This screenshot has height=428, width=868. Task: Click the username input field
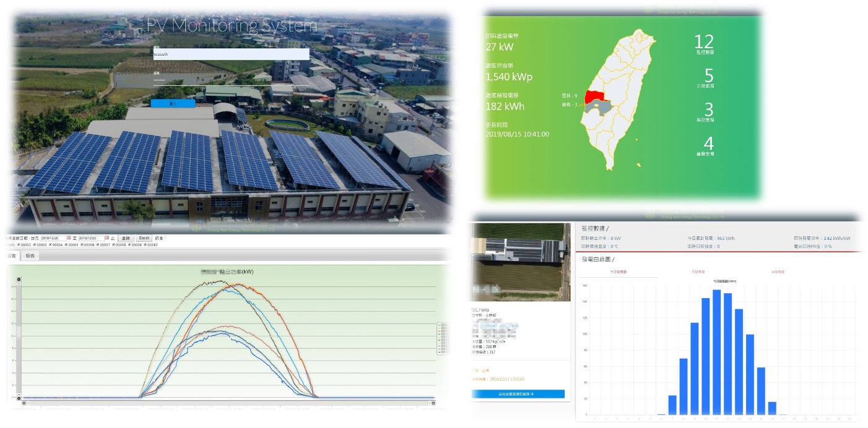(x=231, y=54)
